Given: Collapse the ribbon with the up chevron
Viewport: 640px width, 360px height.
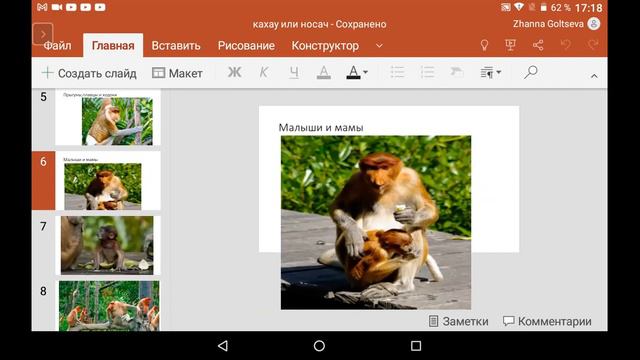Looking at the screenshot, I should click(594, 76).
